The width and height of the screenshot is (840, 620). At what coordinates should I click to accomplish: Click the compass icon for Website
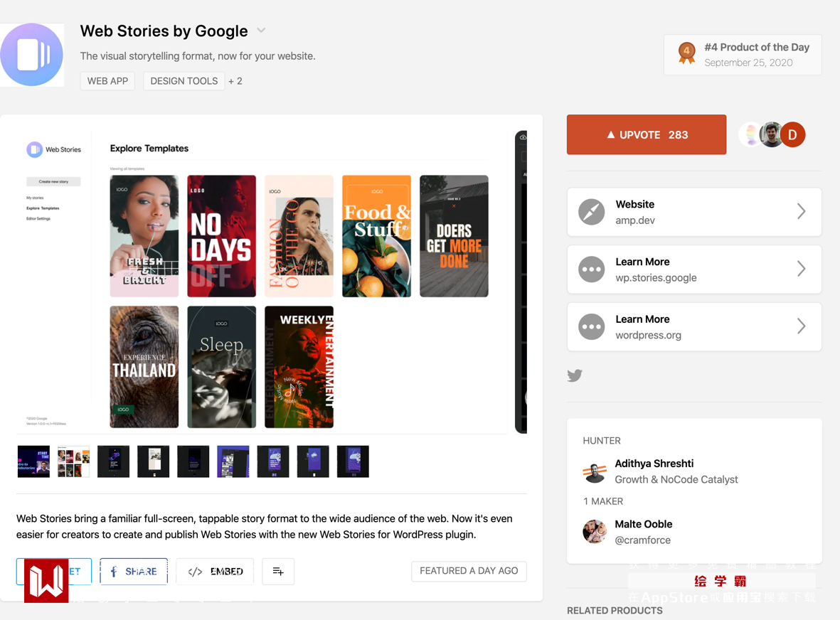[x=592, y=211]
